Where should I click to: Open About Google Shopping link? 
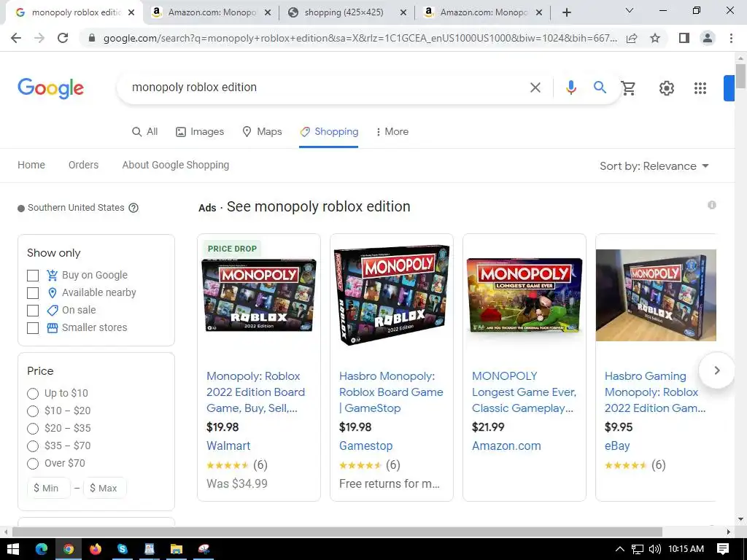175,165
